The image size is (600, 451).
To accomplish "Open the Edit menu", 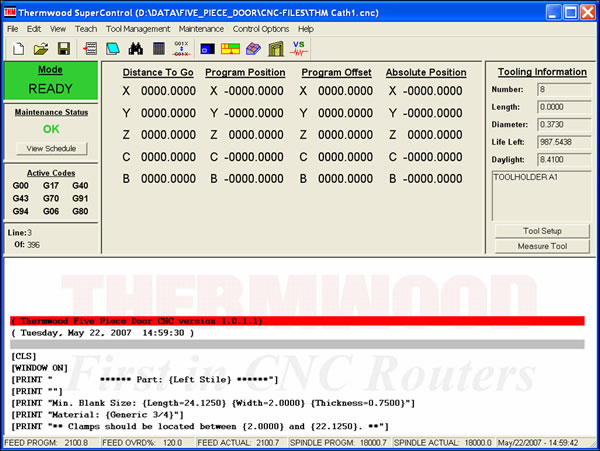I will pos(34,29).
